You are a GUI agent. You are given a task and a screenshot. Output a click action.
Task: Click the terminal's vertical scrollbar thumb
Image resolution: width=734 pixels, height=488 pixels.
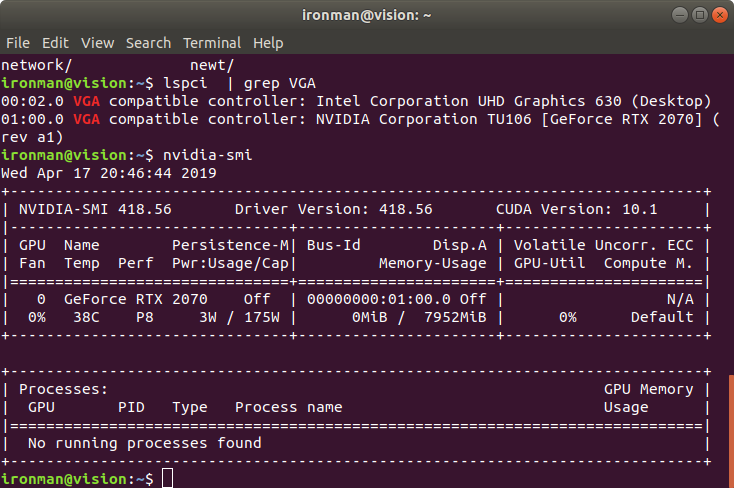(730, 430)
